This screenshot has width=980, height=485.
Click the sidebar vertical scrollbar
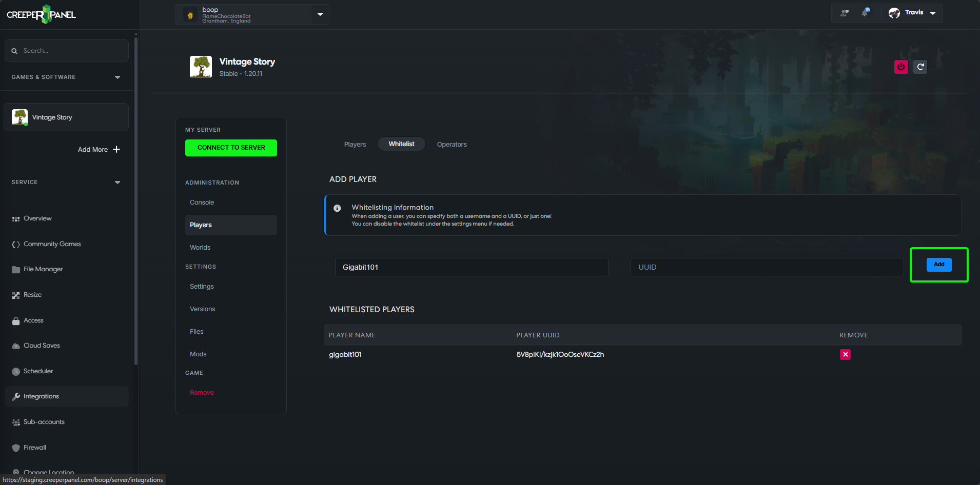136,200
